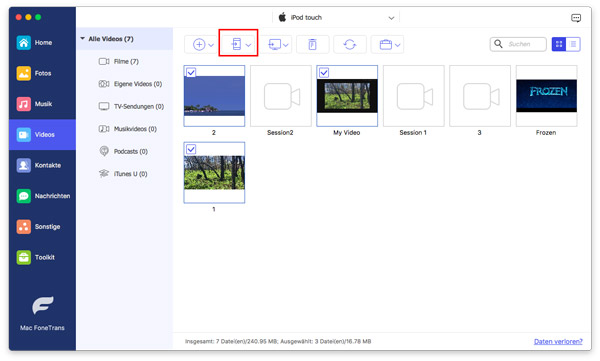Expand arrow beside export to computer

[x=285, y=45]
